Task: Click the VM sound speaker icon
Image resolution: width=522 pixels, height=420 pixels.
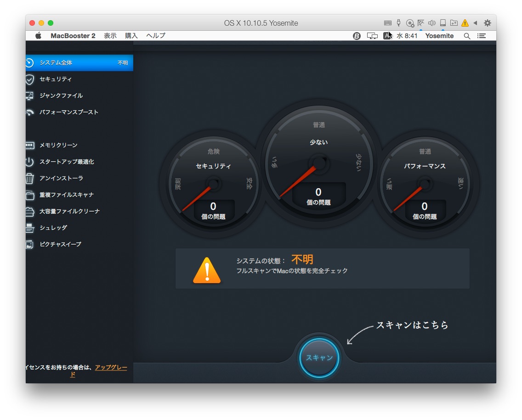Action: click(x=432, y=23)
